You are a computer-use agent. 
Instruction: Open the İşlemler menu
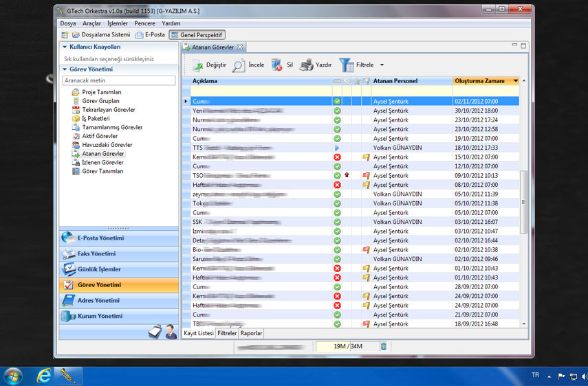click(117, 23)
